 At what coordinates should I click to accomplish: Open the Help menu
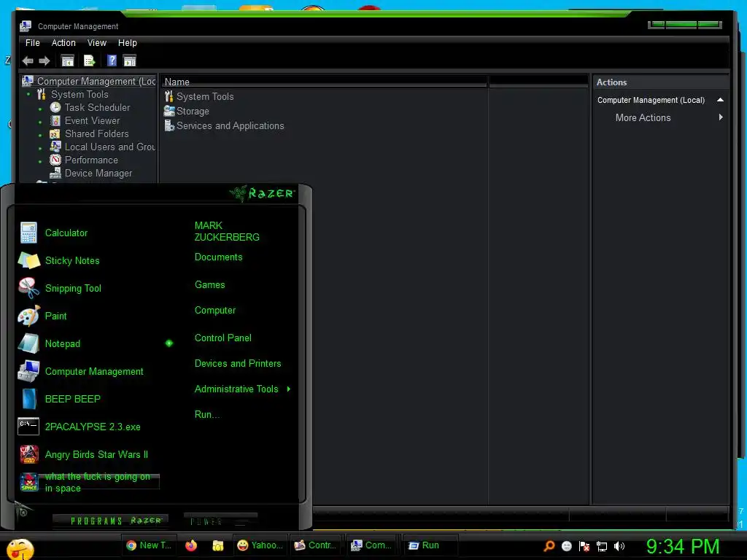[x=127, y=43]
